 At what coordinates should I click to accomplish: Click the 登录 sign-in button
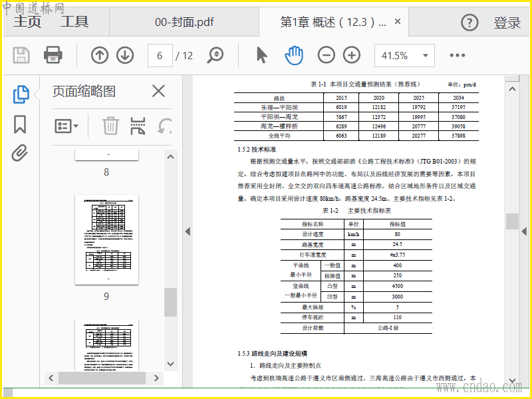(507, 23)
